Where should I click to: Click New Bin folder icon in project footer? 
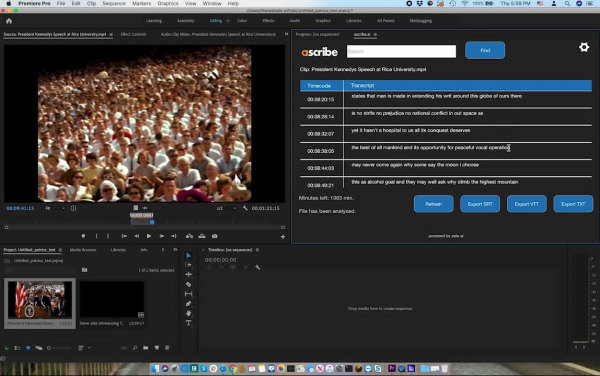pos(146,348)
